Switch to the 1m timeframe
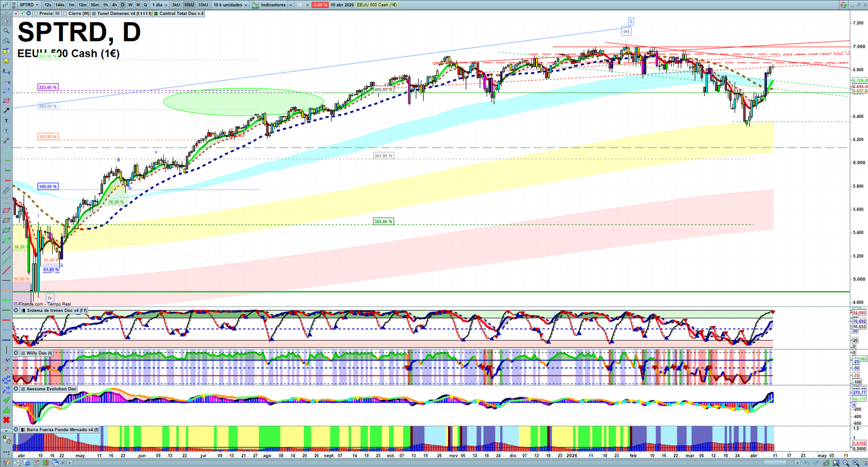868x467 pixels. [x=72, y=5]
